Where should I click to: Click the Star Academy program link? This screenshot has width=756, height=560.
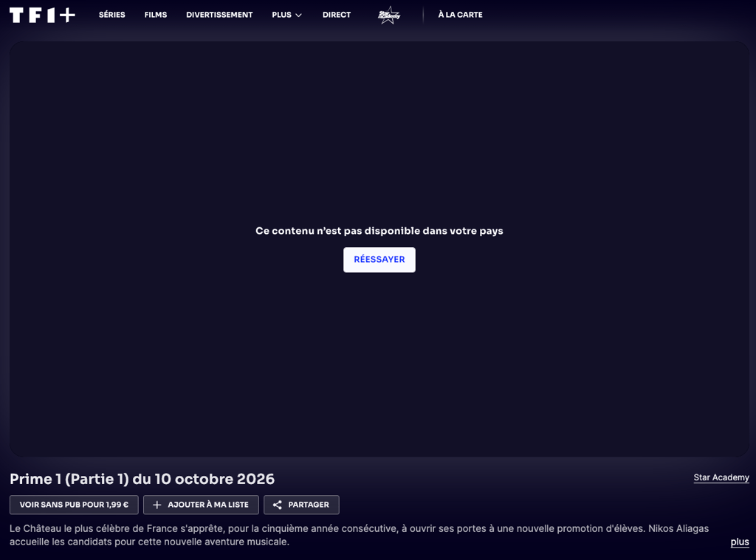pos(721,477)
